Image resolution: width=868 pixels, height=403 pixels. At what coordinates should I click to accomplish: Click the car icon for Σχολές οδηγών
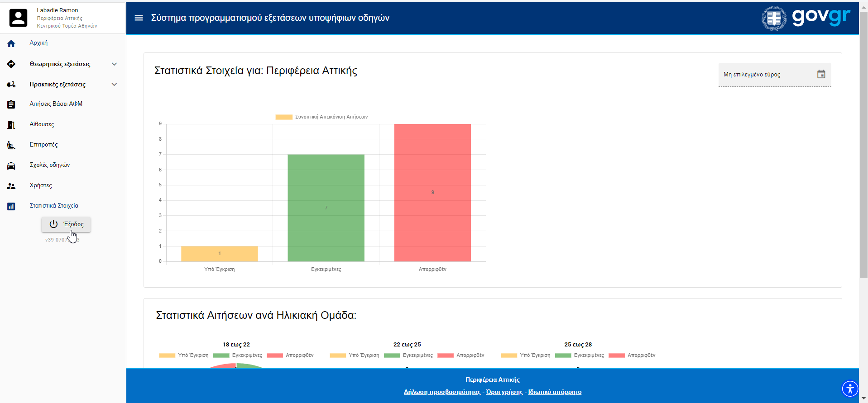(x=11, y=166)
